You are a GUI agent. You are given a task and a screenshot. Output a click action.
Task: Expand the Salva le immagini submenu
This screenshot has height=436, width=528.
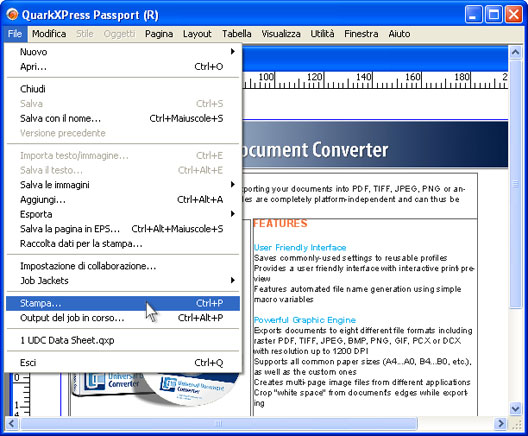tap(123, 185)
